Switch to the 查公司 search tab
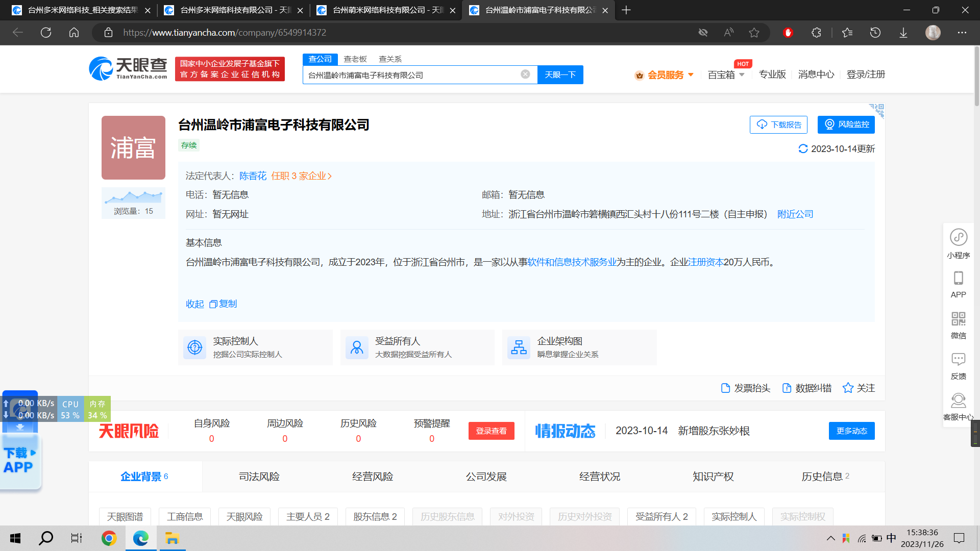The height and width of the screenshot is (551, 980). [x=320, y=59]
